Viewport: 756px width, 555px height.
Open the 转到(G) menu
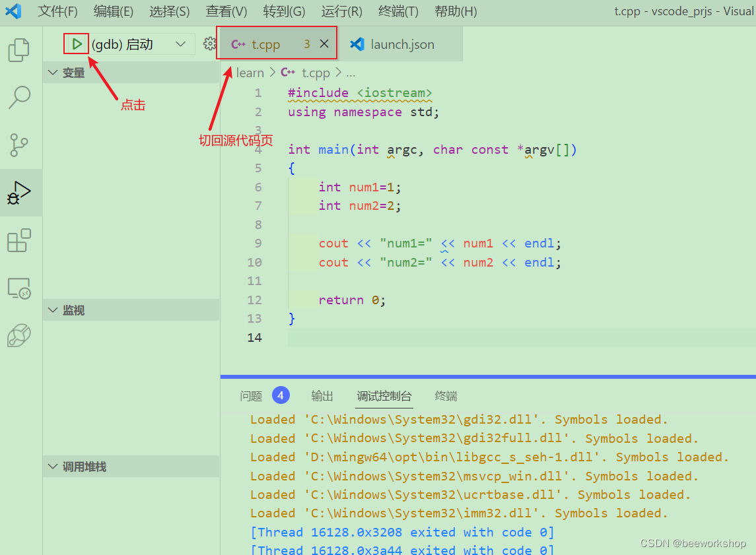284,11
